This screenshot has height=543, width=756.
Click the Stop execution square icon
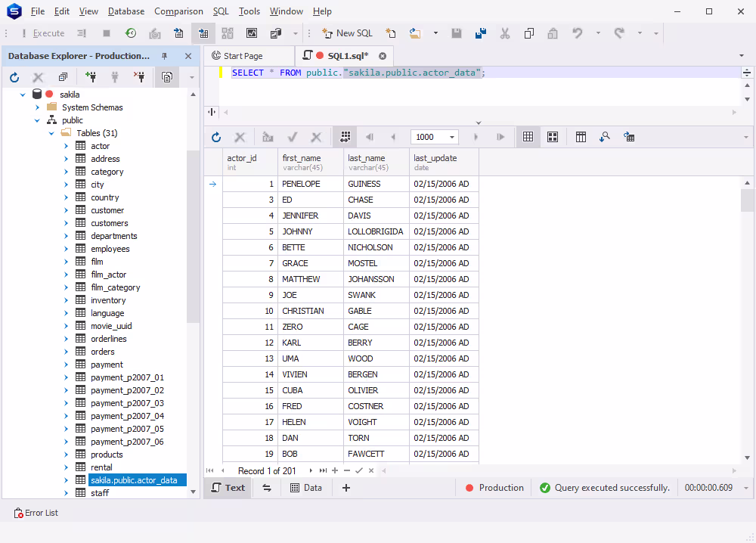pos(107,33)
